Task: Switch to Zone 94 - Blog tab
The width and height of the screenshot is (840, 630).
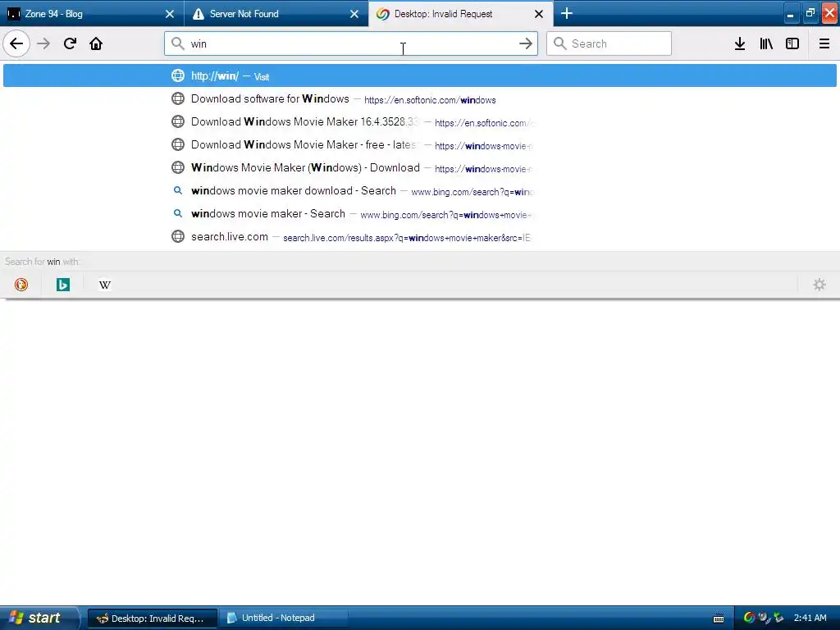Action: click(x=92, y=14)
